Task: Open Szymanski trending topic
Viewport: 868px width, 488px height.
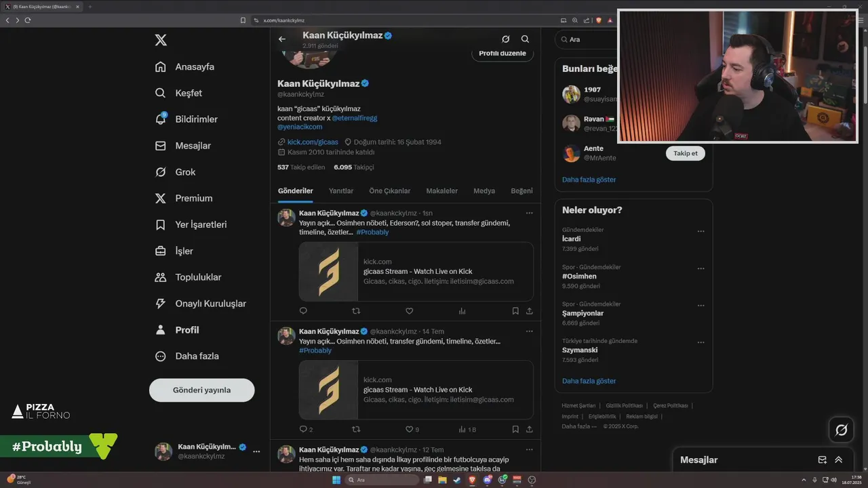Action: coord(580,350)
